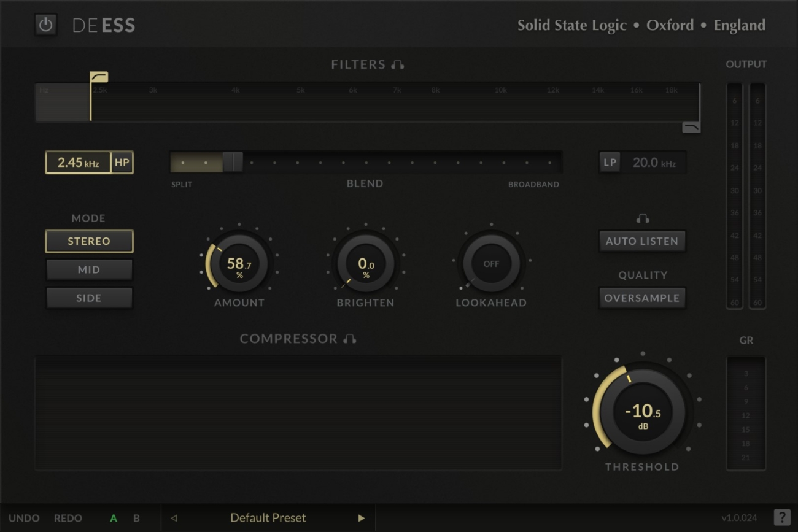Screen dimensions: 798x532
Task: Enable Auto Listen
Action: point(642,241)
